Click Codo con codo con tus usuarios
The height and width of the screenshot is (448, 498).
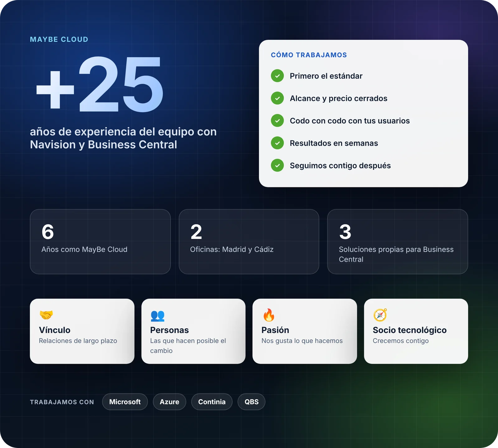pos(350,121)
